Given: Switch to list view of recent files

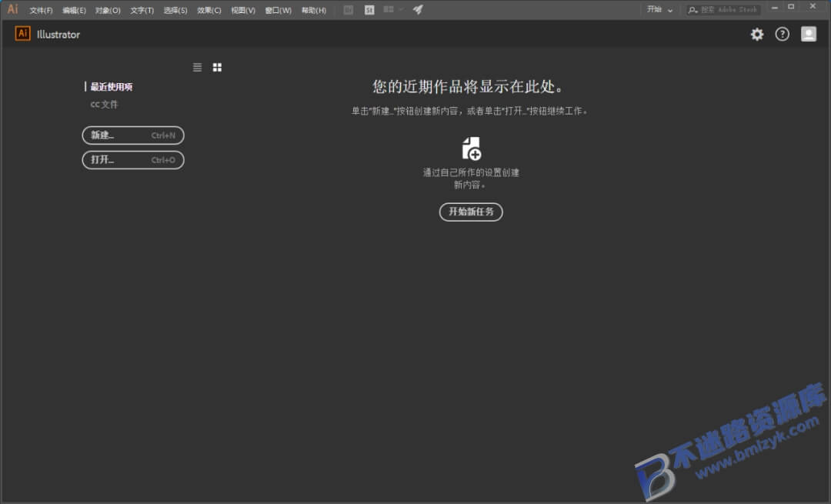Looking at the screenshot, I should (197, 67).
